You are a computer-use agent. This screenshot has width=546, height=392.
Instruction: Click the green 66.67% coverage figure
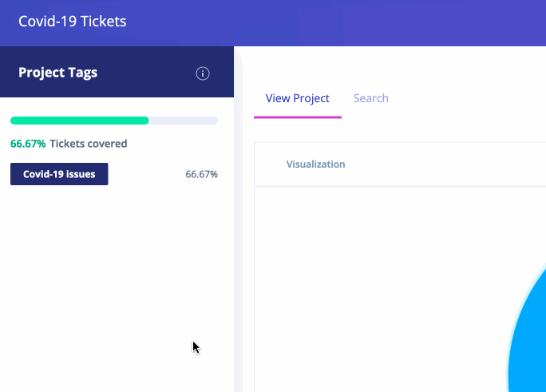[28, 144]
